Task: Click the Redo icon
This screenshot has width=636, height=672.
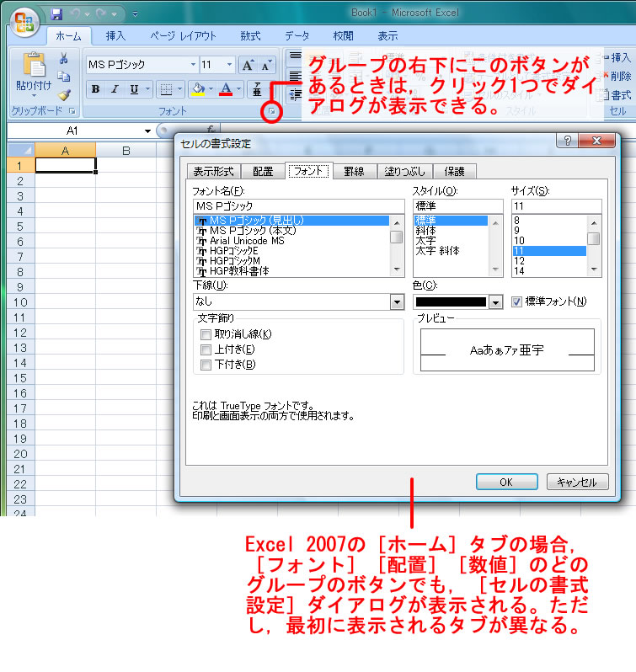Action: (101, 14)
